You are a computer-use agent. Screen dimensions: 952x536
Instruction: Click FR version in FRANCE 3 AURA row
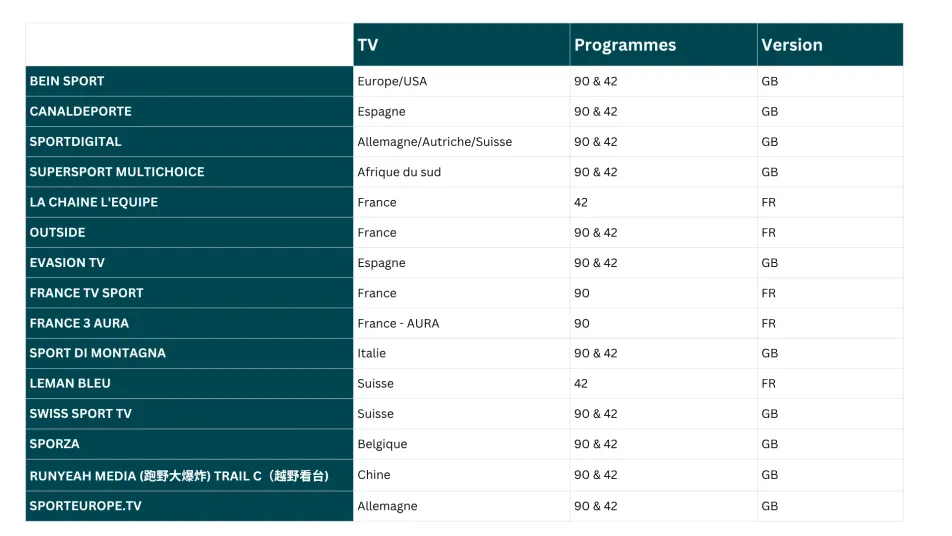tap(768, 324)
